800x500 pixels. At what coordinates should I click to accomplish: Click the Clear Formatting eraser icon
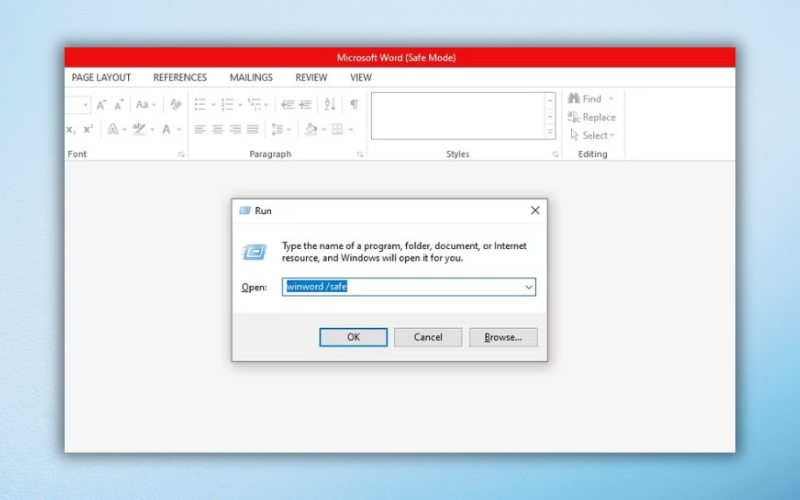[176, 105]
